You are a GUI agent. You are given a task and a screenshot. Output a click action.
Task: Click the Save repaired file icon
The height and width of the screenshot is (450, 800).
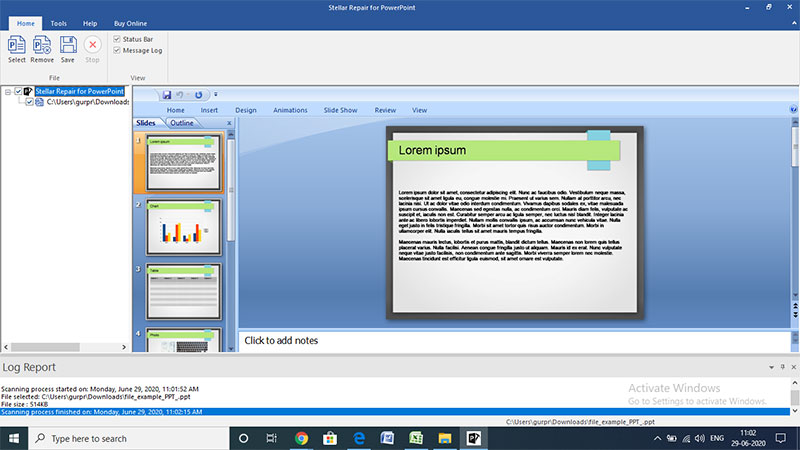68,45
